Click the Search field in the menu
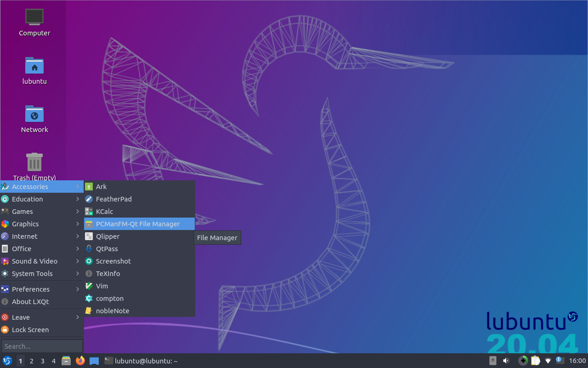Viewport: 588px width, 368px height. pos(42,345)
